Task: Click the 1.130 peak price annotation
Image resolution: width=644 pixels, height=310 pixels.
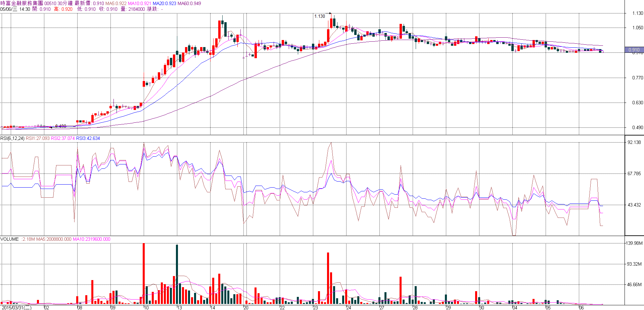Action: pyautogui.click(x=319, y=16)
